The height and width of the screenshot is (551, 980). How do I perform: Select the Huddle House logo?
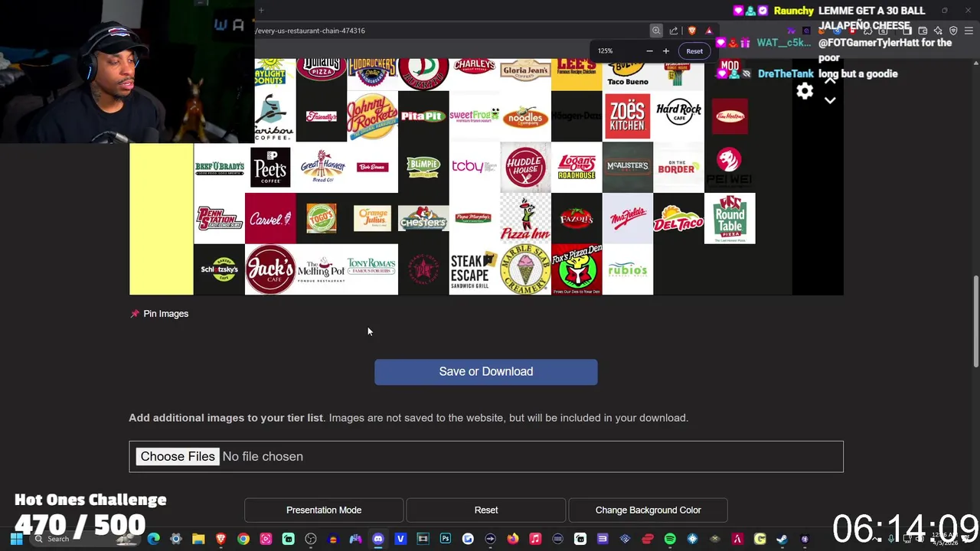point(525,168)
